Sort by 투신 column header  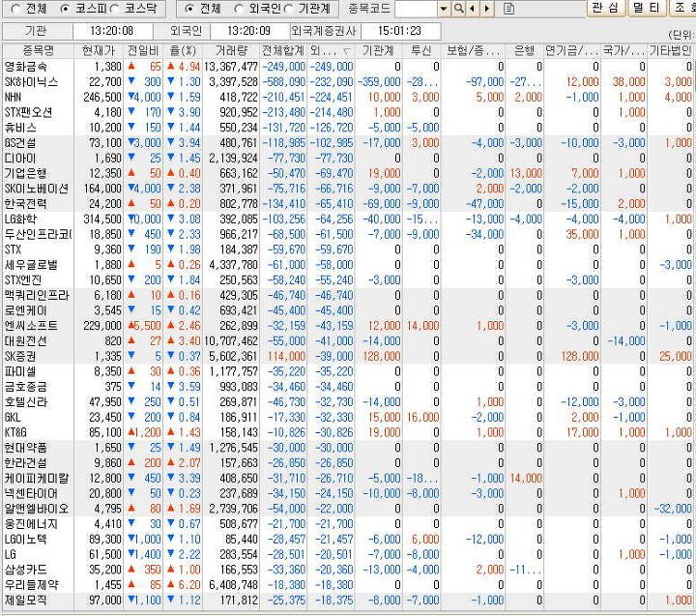pos(422,50)
